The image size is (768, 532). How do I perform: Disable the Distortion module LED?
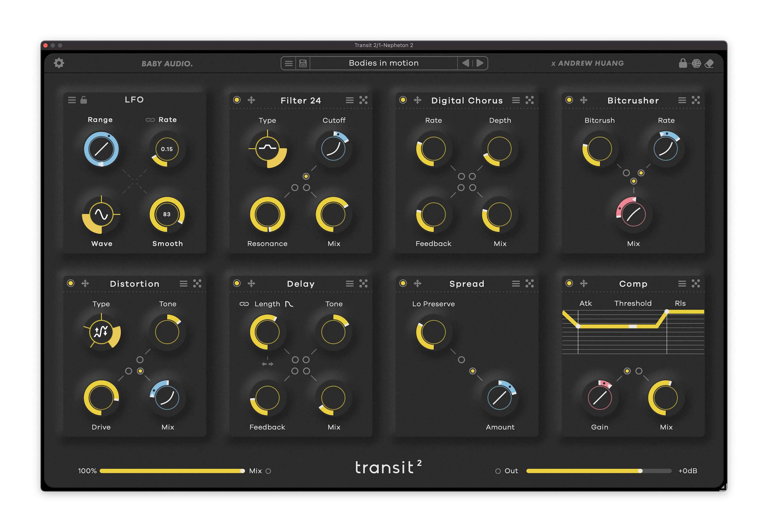point(70,284)
